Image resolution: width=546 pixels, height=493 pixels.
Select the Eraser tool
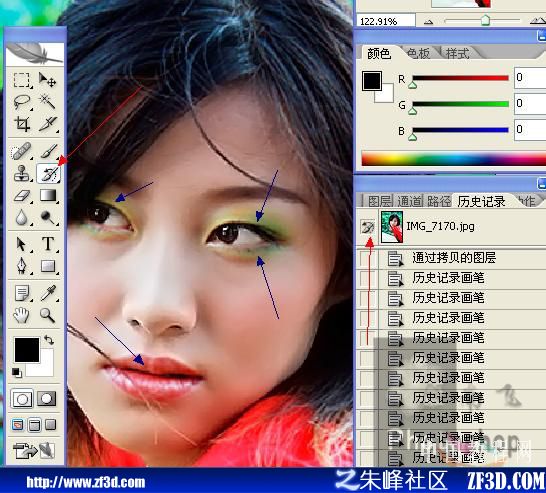(22, 196)
